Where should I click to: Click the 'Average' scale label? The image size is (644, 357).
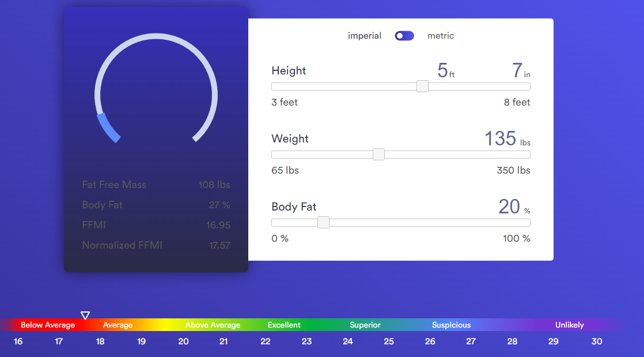click(118, 325)
